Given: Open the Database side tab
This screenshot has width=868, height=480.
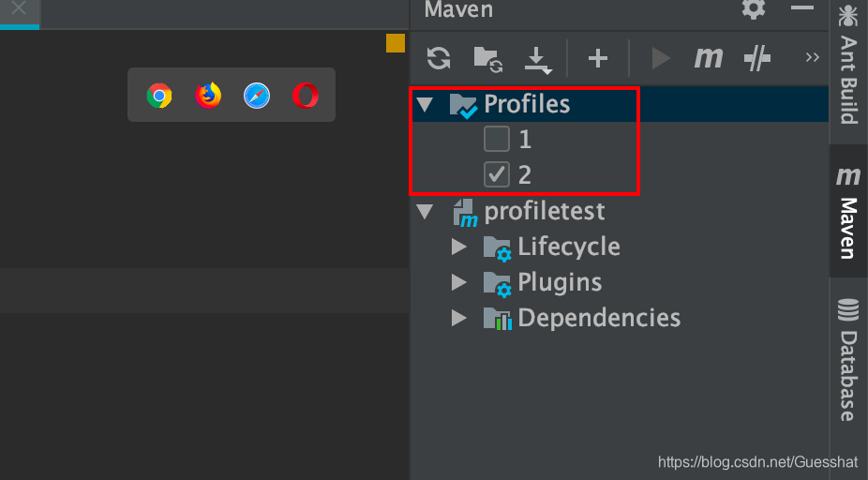Looking at the screenshot, I should click(x=848, y=361).
